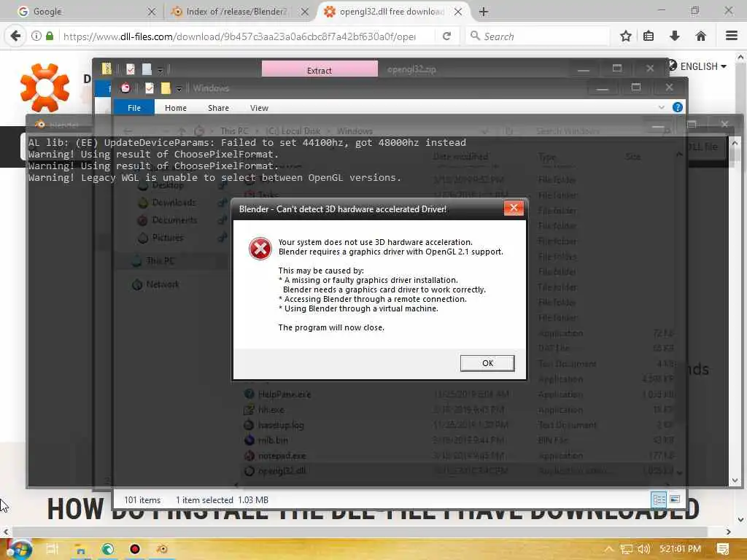Open the Windows Start button
747x560 pixels.
(18, 549)
